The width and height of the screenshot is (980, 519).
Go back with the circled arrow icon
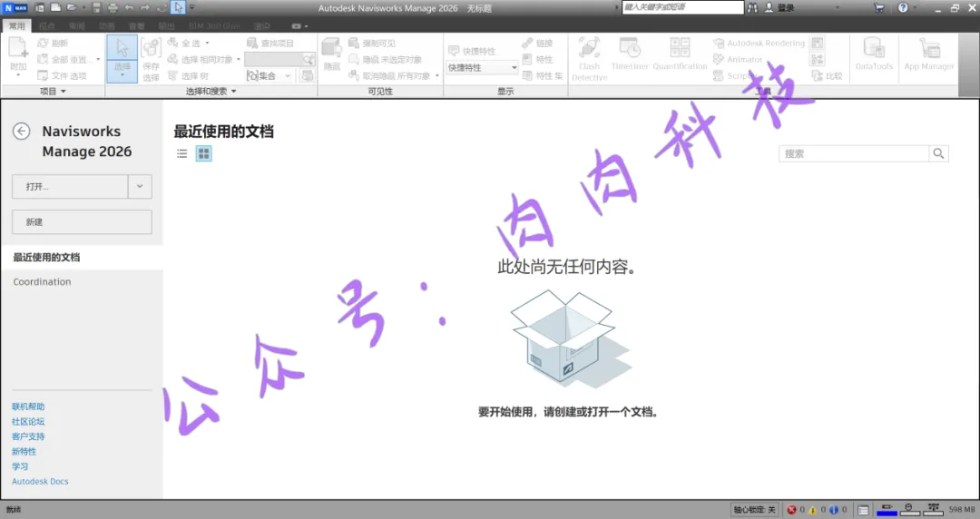(21, 132)
